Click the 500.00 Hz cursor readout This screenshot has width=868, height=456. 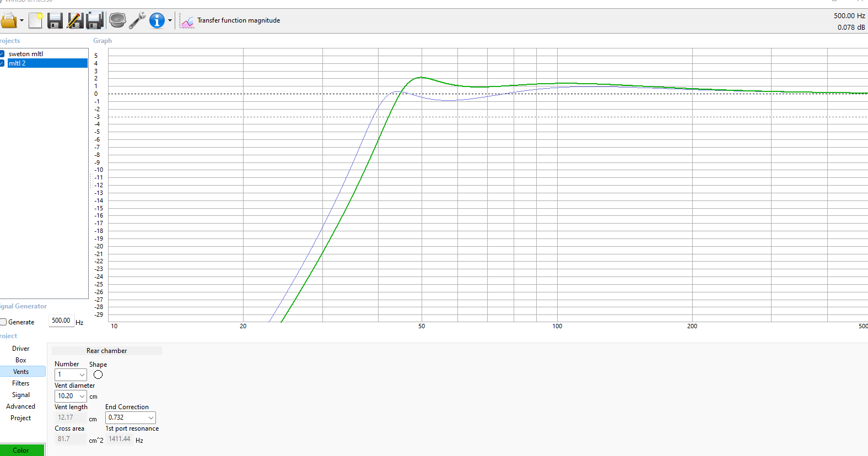pyautogui.click(x=849, y=16)
